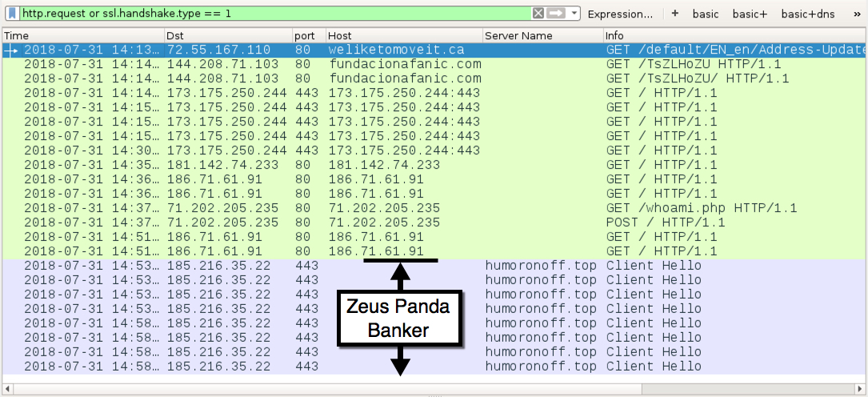The width and height of the screenshot is (868, 397).
Task: Sort by the Dst column header
Action: [x=228, y=35]
